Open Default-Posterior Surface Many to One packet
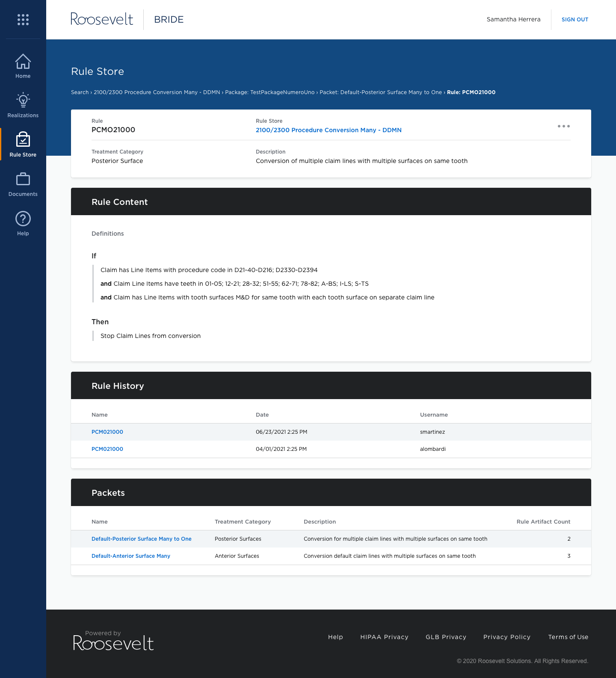Screen dimensions: 616x678 [141, 539]
